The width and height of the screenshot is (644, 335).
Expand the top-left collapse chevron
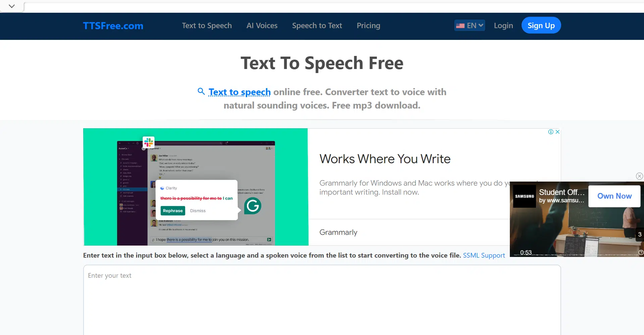coord(12,6)
